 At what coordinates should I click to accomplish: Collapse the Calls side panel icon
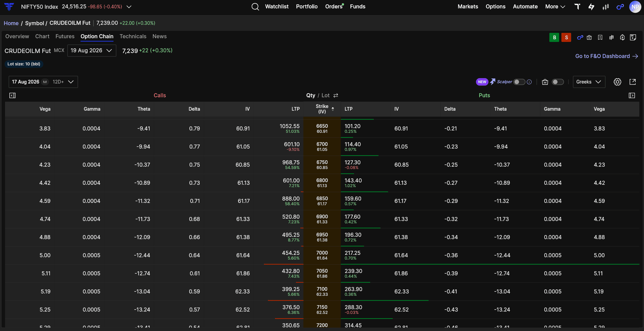12,96
